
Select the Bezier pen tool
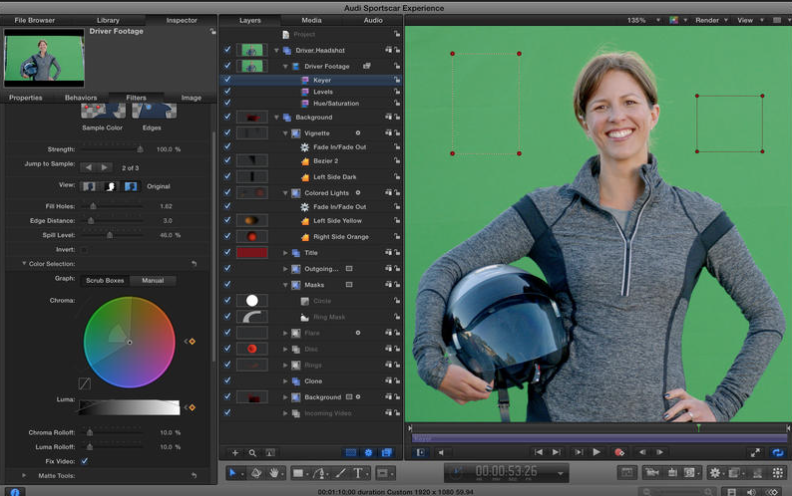click(320, 472)
